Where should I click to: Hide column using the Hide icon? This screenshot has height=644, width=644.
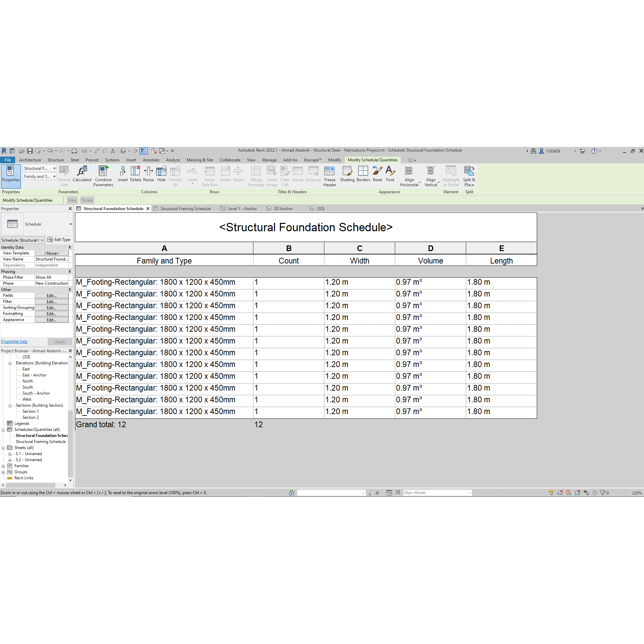pos(161,171)
